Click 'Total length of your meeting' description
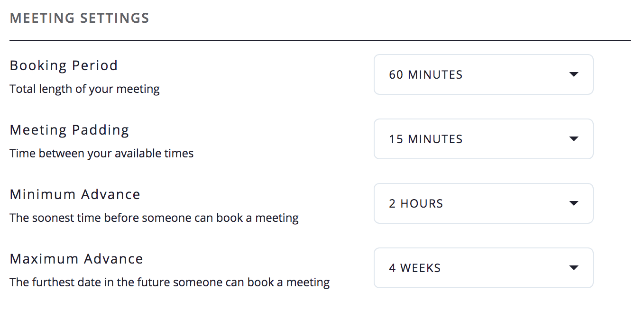Screen dimensions: 644x310 tap(84, 89)
